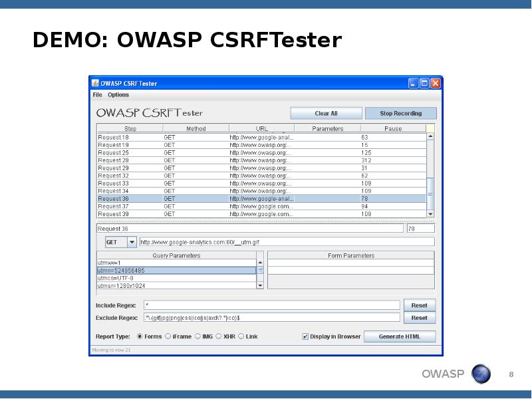Click the Java icon in the title bar
The image size is (532, 399).
[95, 83]
